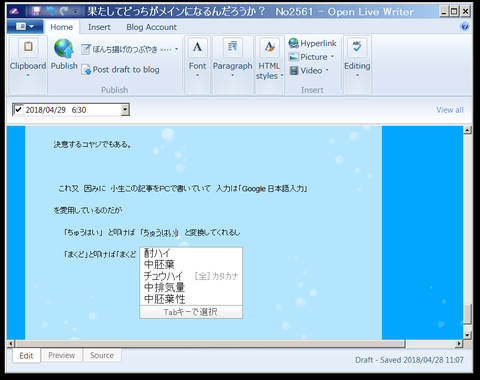Click the View all link
This screenshot has width=480, height=380.
click(450, 110)
